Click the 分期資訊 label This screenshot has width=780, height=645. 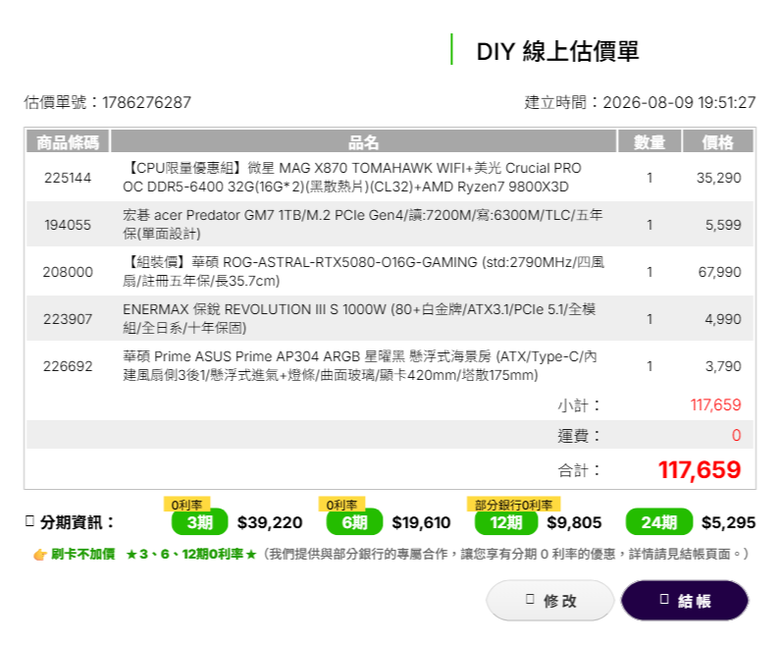77,522
